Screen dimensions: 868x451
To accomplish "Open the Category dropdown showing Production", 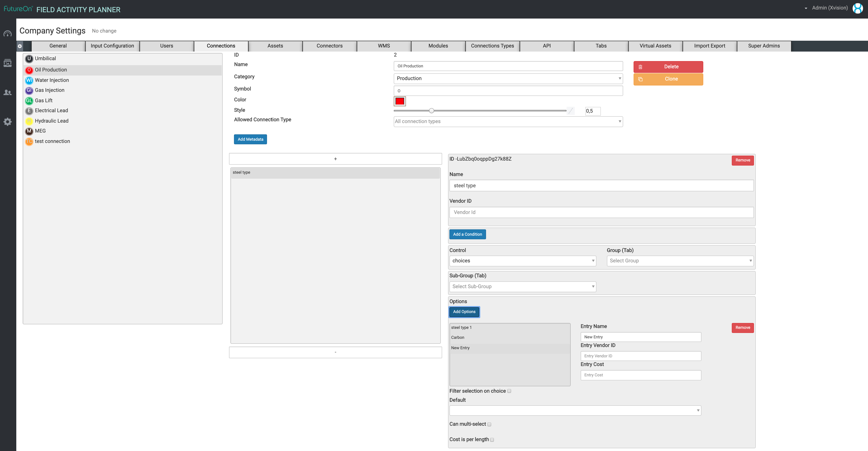I will pos(508,78).
